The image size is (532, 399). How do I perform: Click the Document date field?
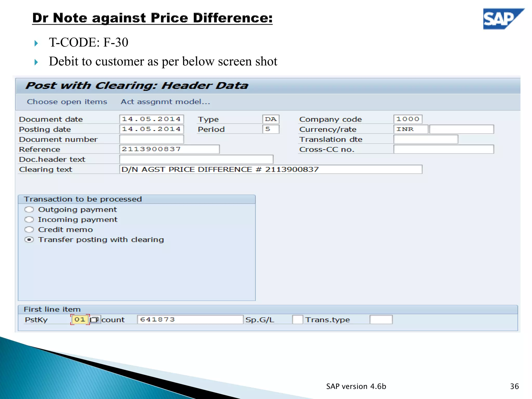152,119
